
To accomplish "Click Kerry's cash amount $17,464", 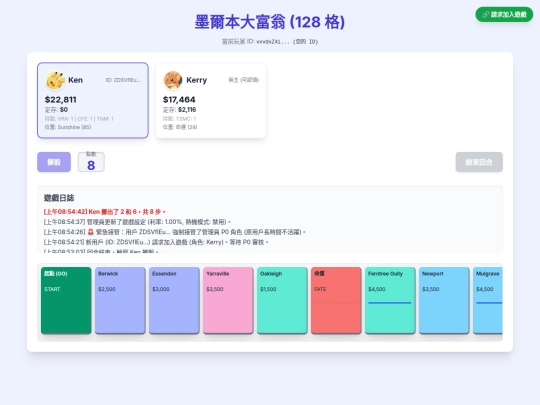I will pyautogui.click(x=179, y=100).
